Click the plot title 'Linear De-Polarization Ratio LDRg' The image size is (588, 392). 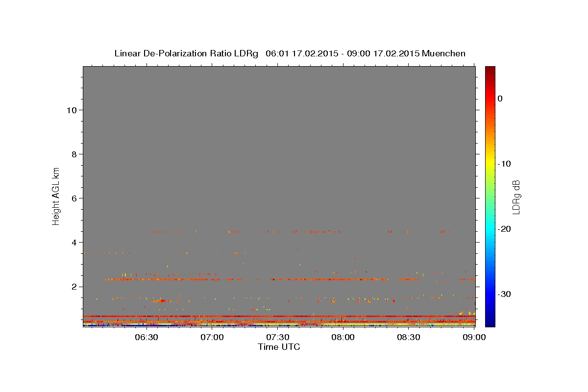click(x=186, y=53)
